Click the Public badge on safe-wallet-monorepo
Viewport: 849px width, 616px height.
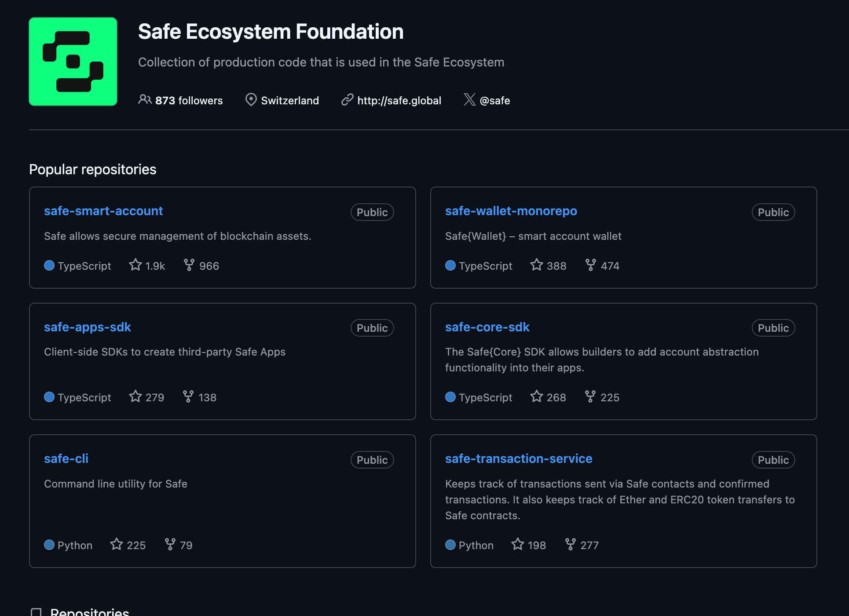(773, 212)
